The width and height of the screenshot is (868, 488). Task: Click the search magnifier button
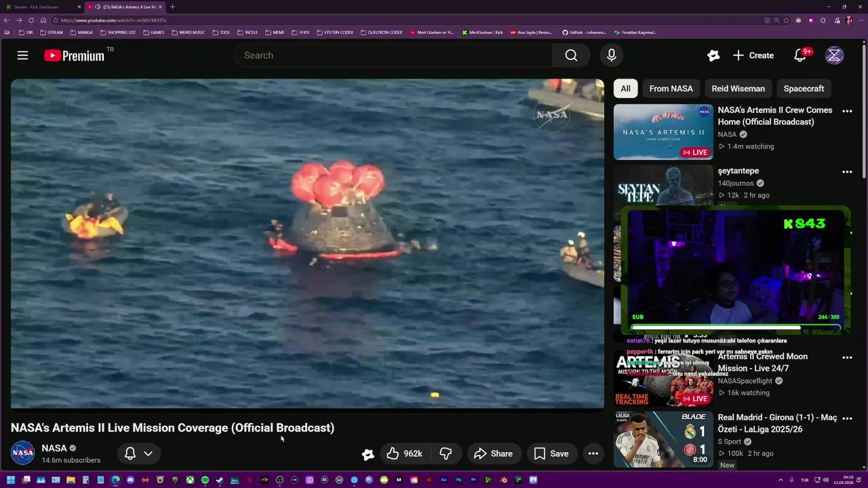[x=571, y=56]
